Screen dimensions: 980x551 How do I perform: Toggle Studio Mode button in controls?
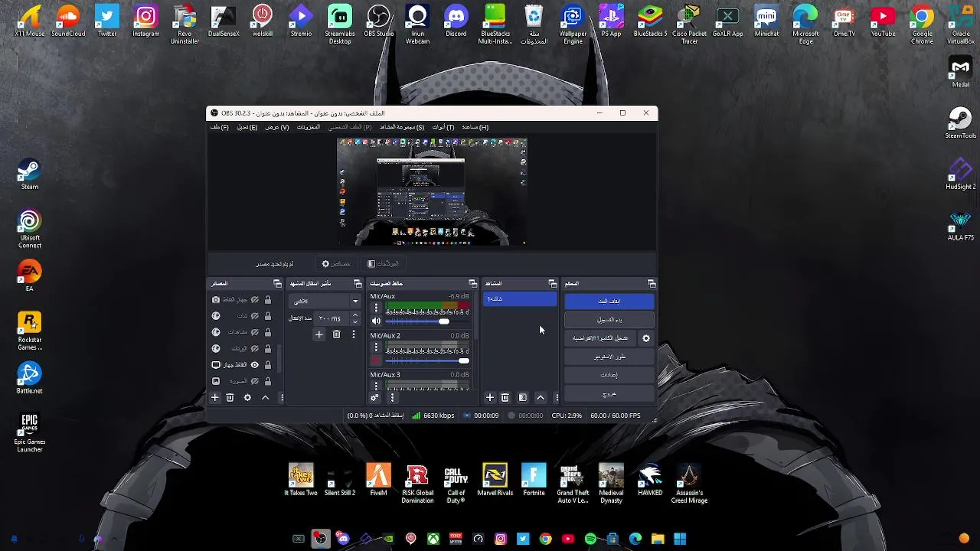609,357
